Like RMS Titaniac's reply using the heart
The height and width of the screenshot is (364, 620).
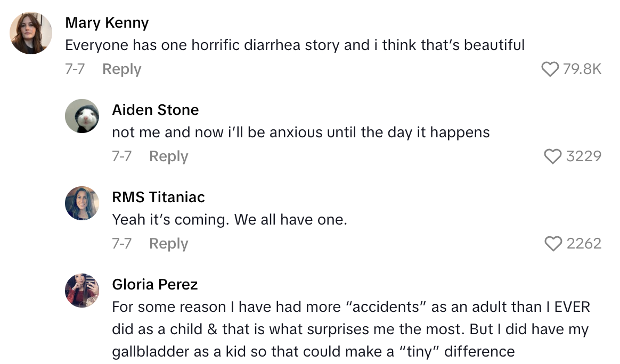pos(553,244)
